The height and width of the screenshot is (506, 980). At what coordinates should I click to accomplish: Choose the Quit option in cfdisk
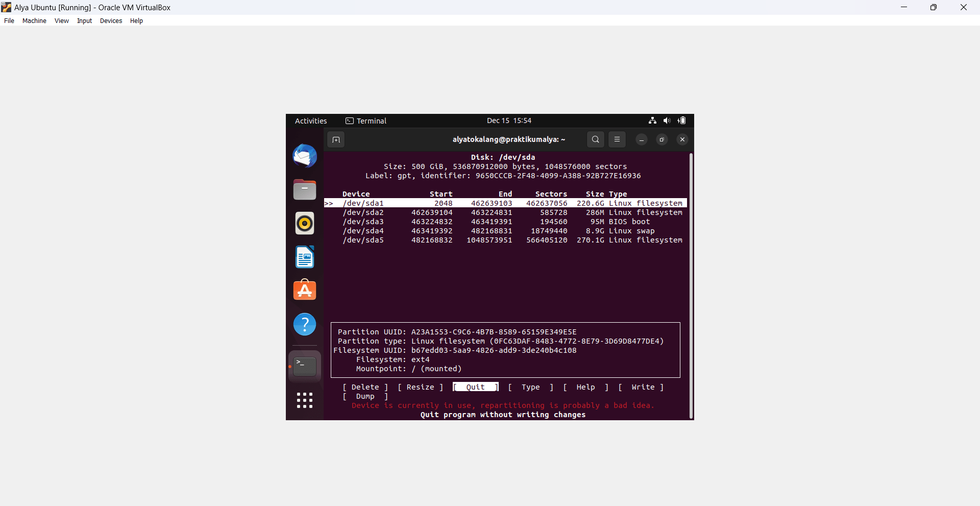tap(476, 387)
